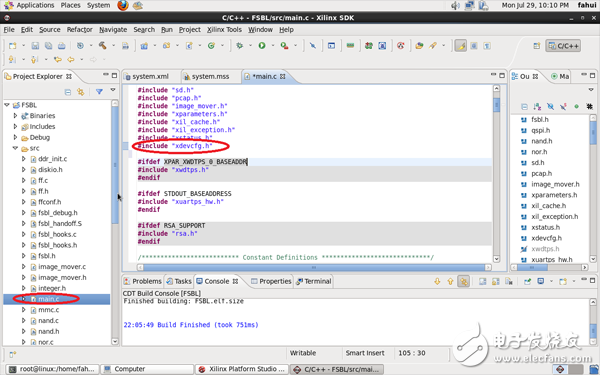
Task: Switch to the Problems tab
Action: 143,281
